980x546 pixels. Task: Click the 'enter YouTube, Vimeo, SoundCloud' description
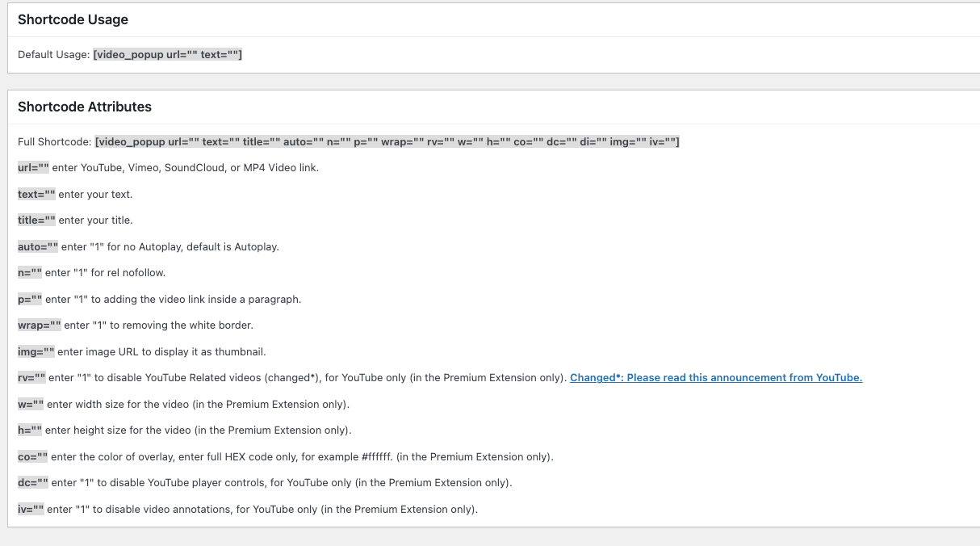tap(186, 167)
